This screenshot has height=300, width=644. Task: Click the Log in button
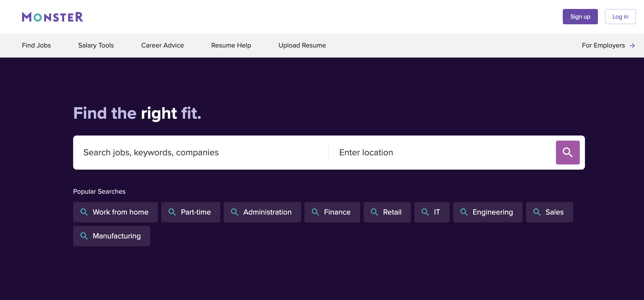click(x=620, y=17)
